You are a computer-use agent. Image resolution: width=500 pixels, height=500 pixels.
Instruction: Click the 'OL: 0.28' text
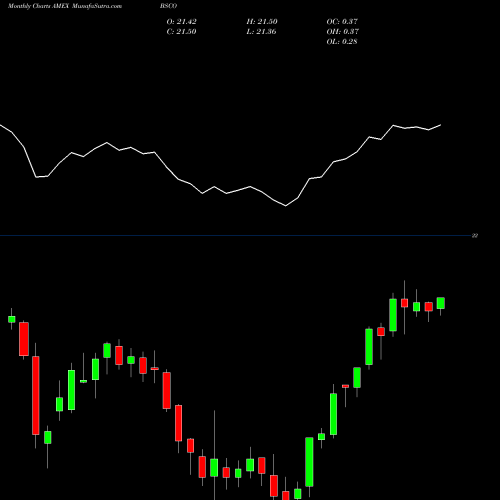pyautogui.click(x=342, y=42)
